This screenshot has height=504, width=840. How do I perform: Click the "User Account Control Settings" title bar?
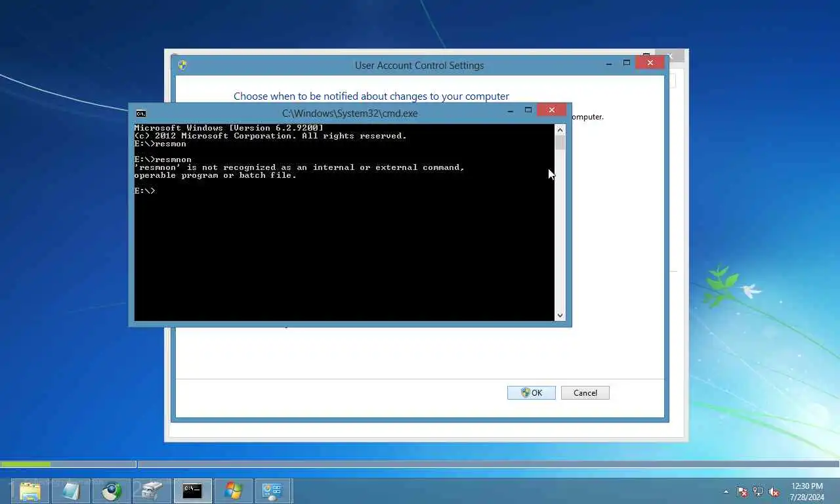pyautogui.click(x=419, y=66)
